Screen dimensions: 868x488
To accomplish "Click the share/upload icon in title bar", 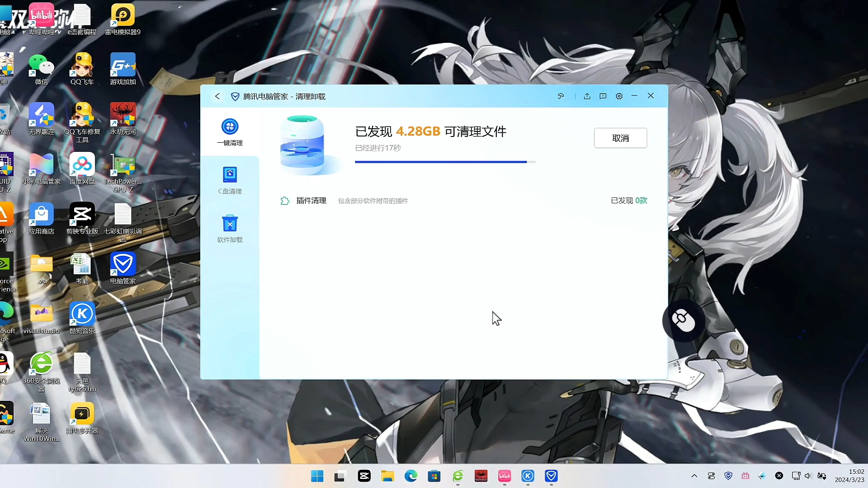I will pyautogui.click(x=587, y=96).
